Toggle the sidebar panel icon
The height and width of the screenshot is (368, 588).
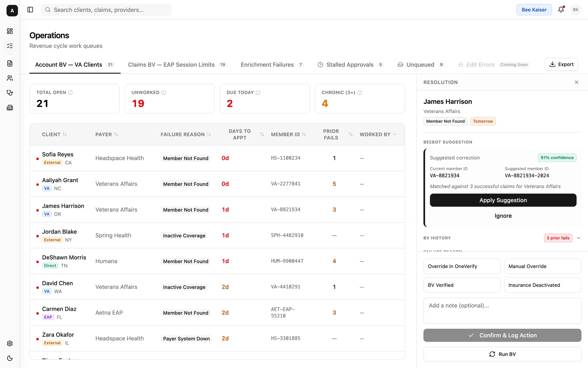coord(30,10)
